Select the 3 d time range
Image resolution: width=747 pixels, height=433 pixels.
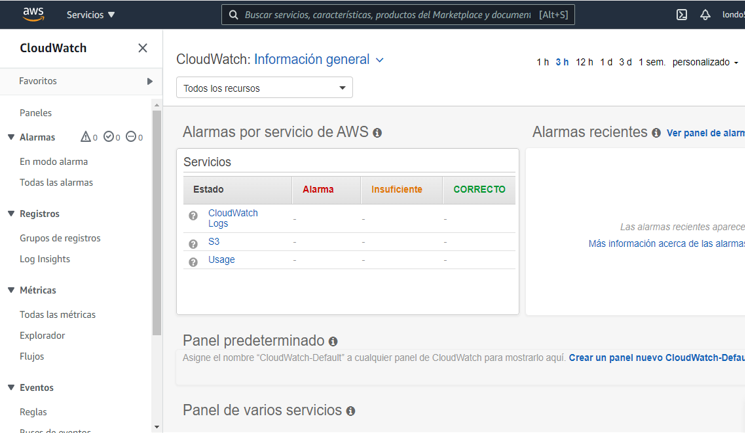click(x=626, y=62)
